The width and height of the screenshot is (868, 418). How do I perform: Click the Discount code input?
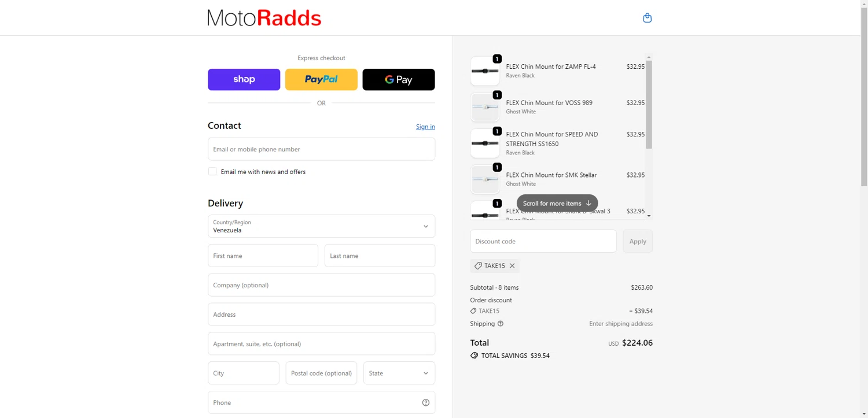[x=543, y=241]
